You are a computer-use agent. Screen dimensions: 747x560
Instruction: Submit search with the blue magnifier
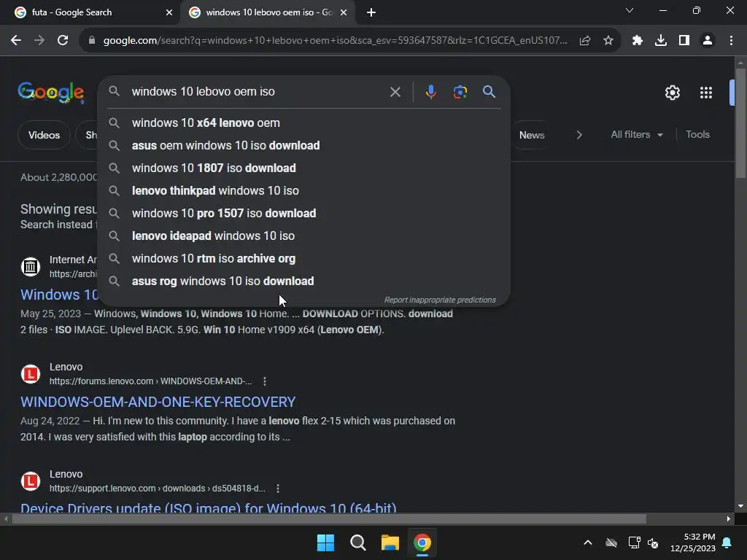tap(489, 91)
